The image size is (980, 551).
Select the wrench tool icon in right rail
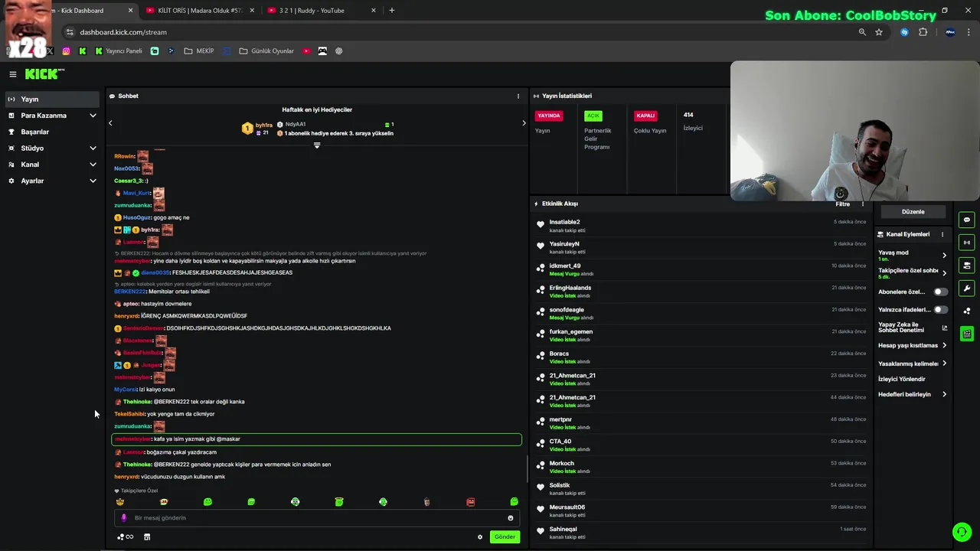[x=967, y=289]
